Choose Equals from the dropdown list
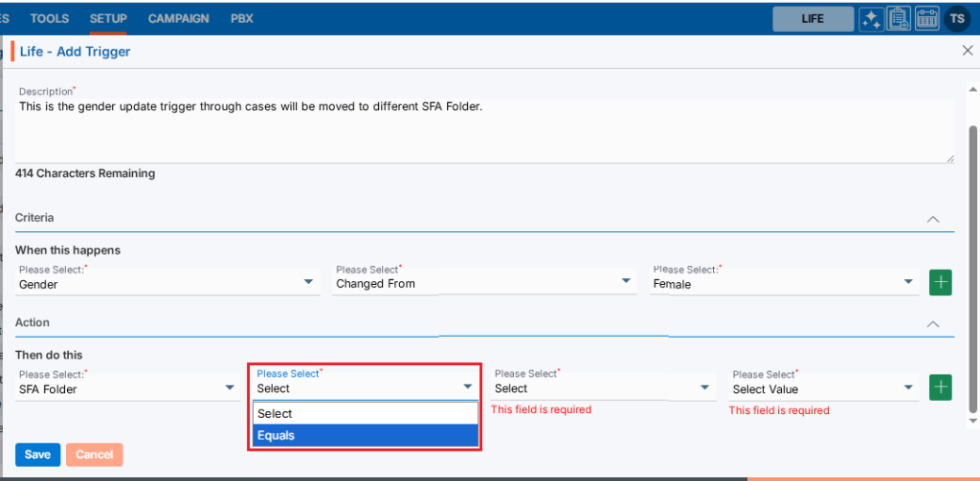 tap(365, 435)
